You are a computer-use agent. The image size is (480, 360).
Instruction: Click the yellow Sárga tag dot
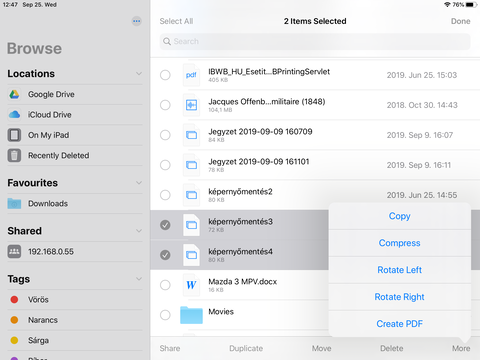(x=14, y=340)
